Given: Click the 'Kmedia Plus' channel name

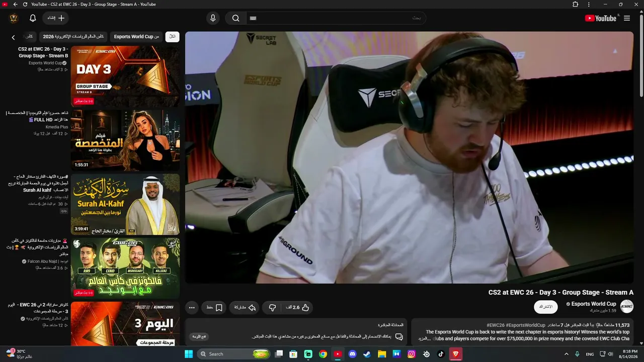Looking at the screenshot, I should 57,127.
